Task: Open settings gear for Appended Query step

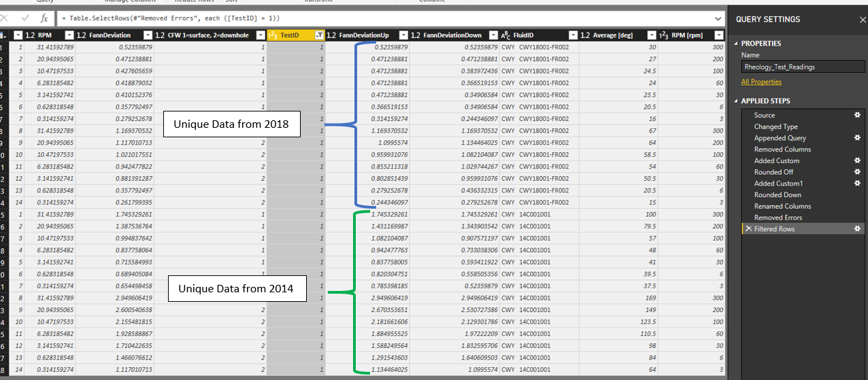Action: [858, 138]
